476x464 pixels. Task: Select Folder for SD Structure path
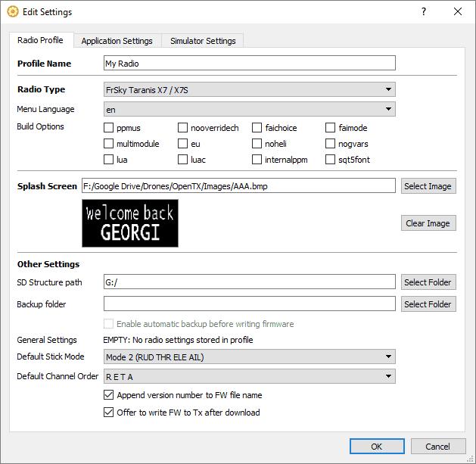tap(428, 282)
